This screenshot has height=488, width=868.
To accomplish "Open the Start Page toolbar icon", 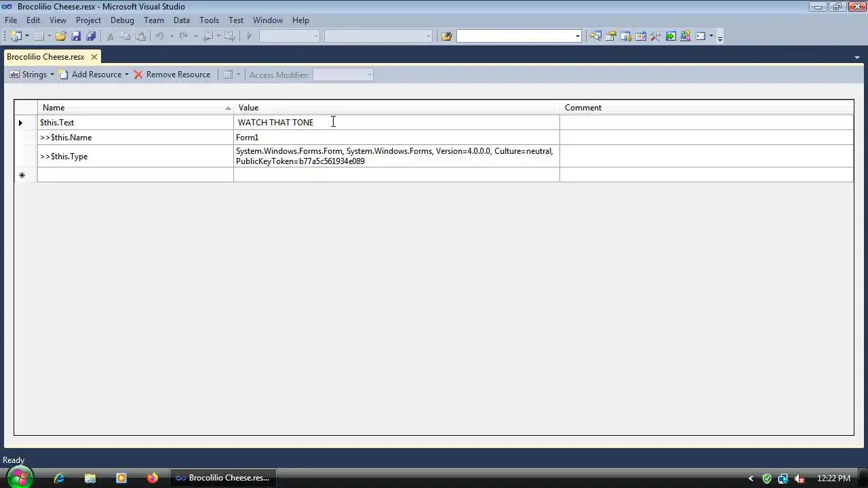I will (641, 36).
